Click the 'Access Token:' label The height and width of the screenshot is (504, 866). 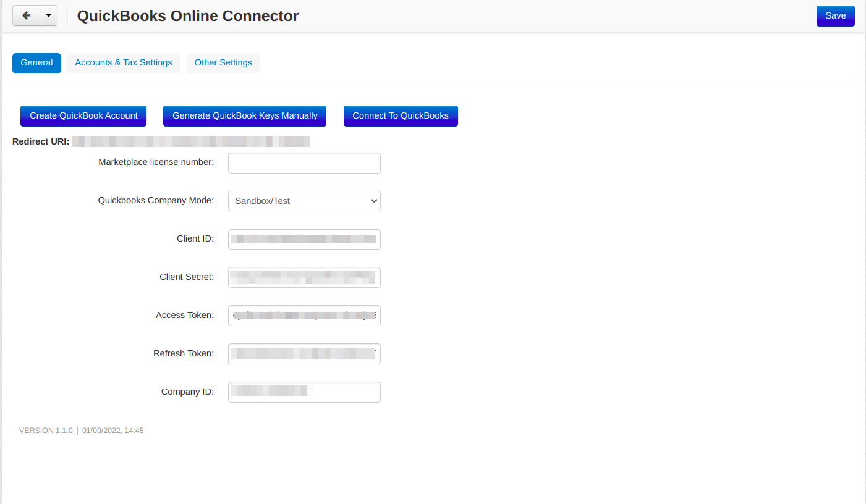pos(185,316)
